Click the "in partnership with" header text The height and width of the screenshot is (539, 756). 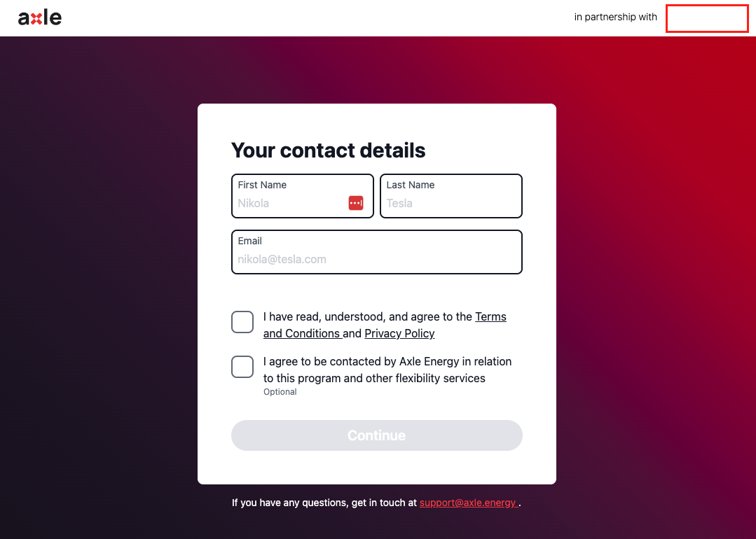[x=615, y=17]
